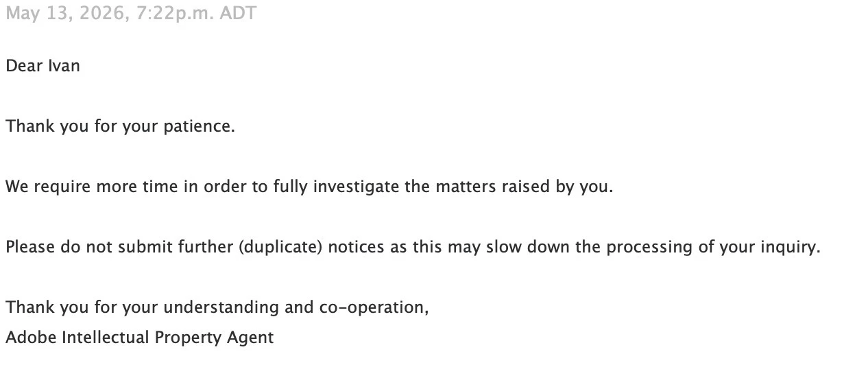Screen dimensions: 868x365
Task: Click the "Adobe Intellectual Property Agent" signature
Action: (140, 338)
